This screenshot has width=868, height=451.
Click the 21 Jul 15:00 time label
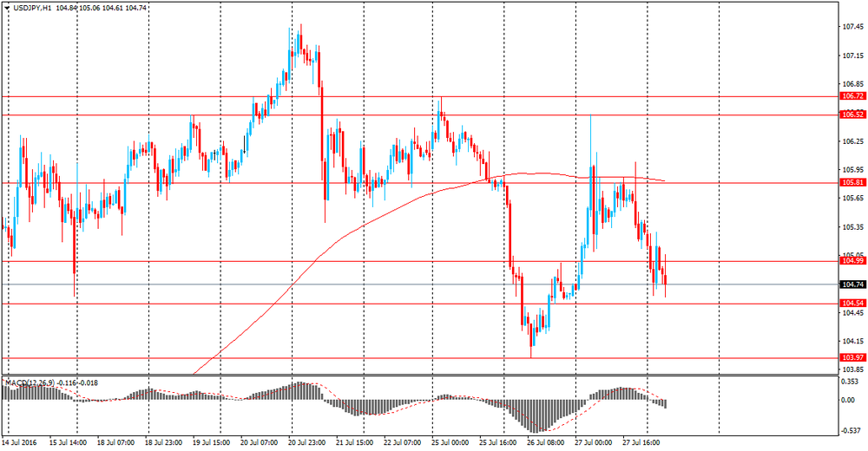coord(354,442)
